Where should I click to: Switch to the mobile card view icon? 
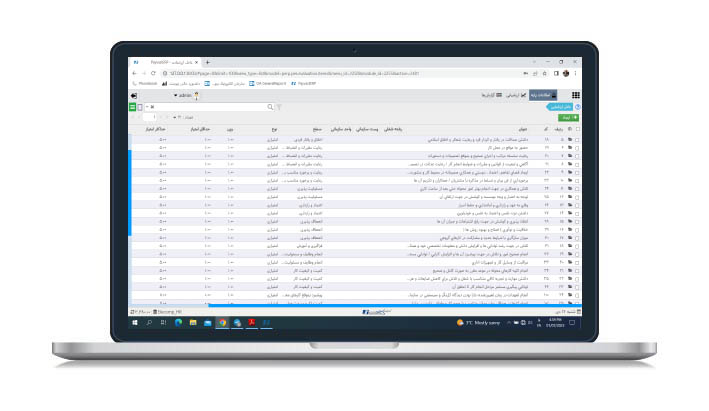140,107
